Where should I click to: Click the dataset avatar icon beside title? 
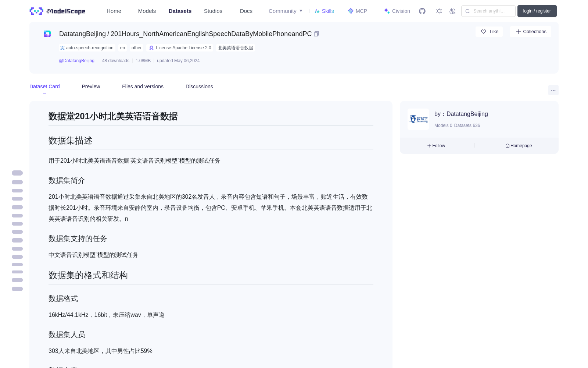[x=47, y=34]
